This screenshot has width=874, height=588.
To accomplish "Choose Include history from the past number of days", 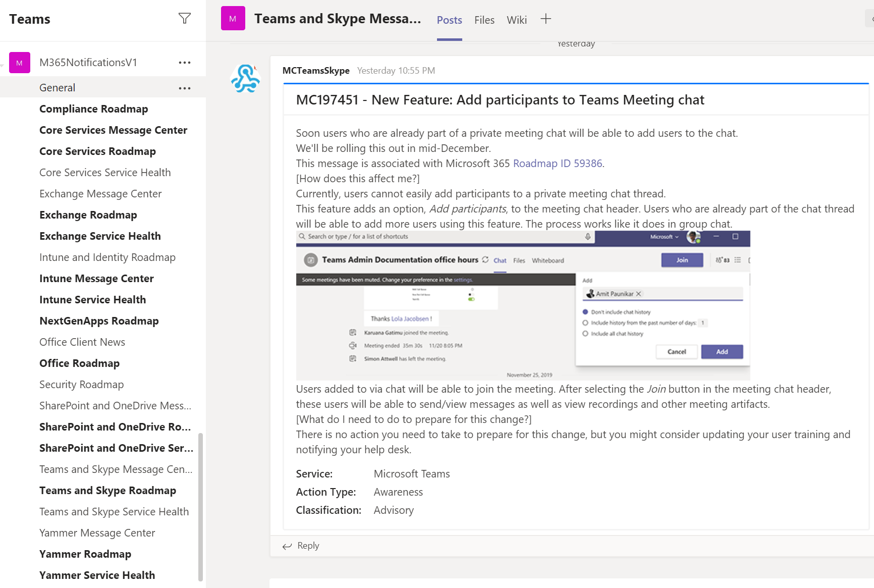I will (x=585, y=323).
